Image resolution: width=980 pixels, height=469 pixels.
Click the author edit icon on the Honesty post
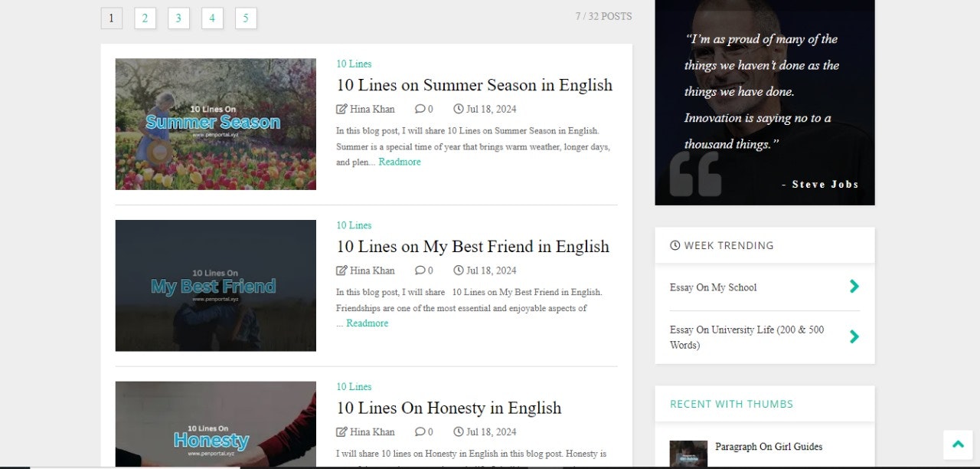[x=341, y=431]
